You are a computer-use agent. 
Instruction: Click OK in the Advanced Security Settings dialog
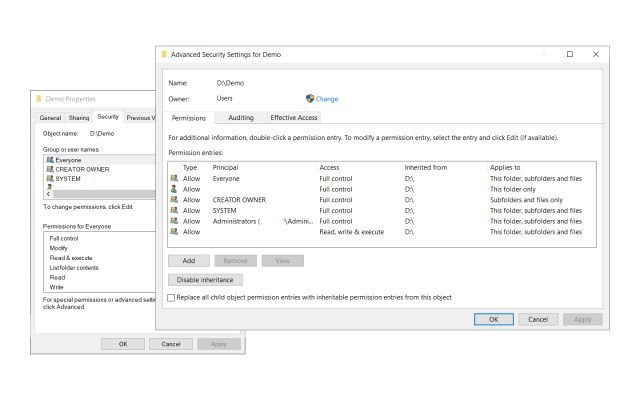[x=493, y=319]
